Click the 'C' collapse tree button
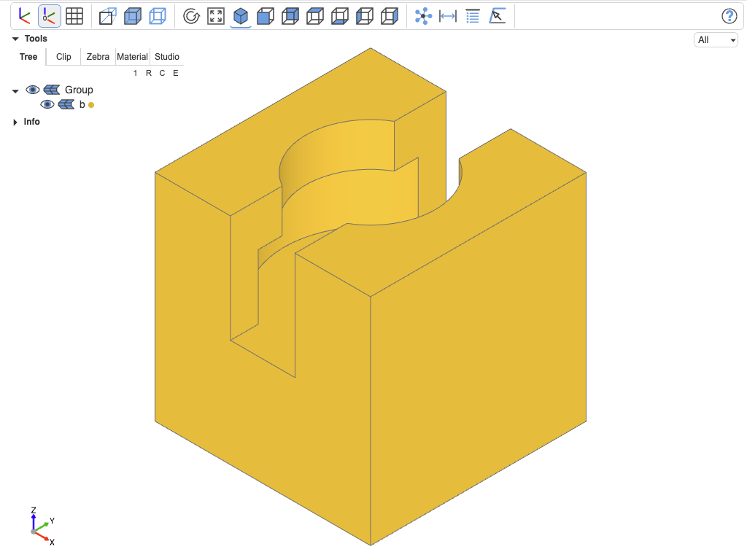The width and height of the screenshot is (747, 560). pos(162,73)
